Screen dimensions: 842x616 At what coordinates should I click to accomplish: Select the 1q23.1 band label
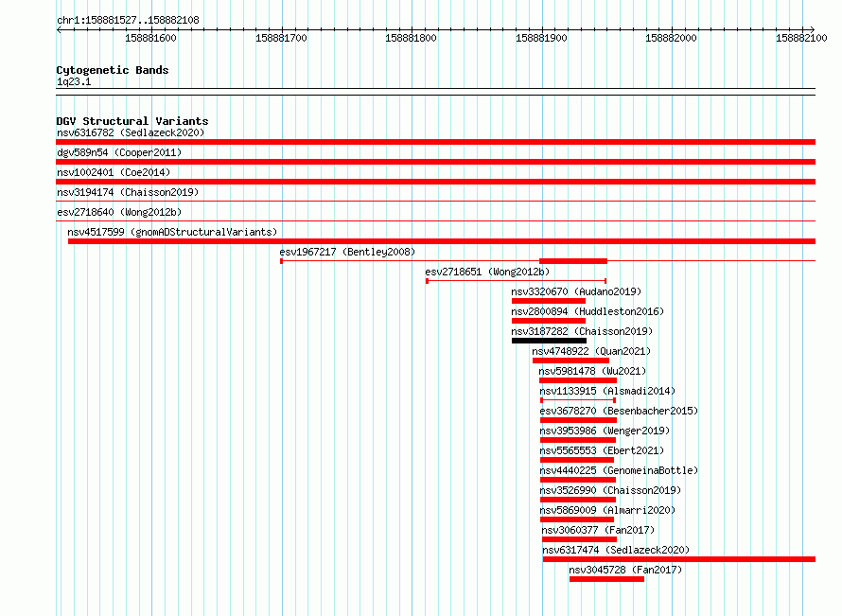(x=74, y=81)
